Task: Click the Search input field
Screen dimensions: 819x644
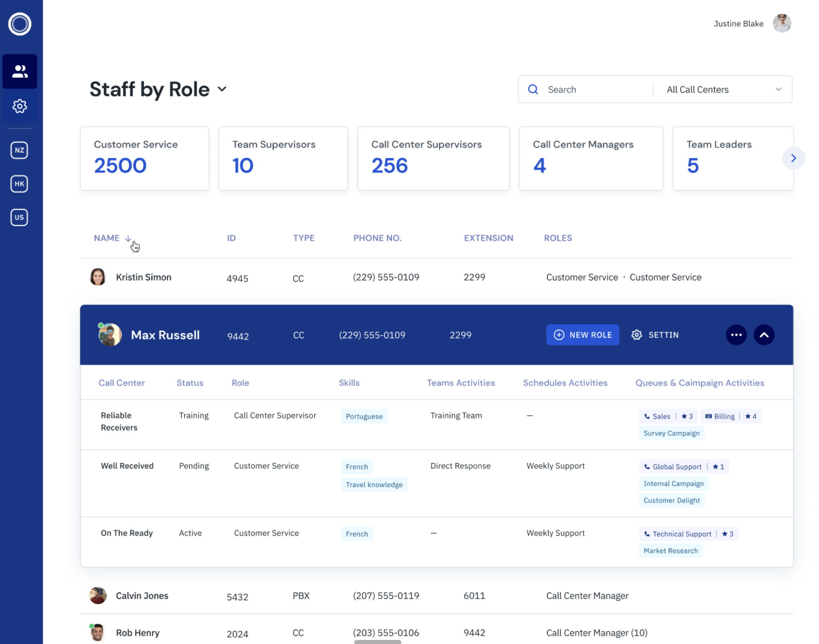Action: click(595, 89)
